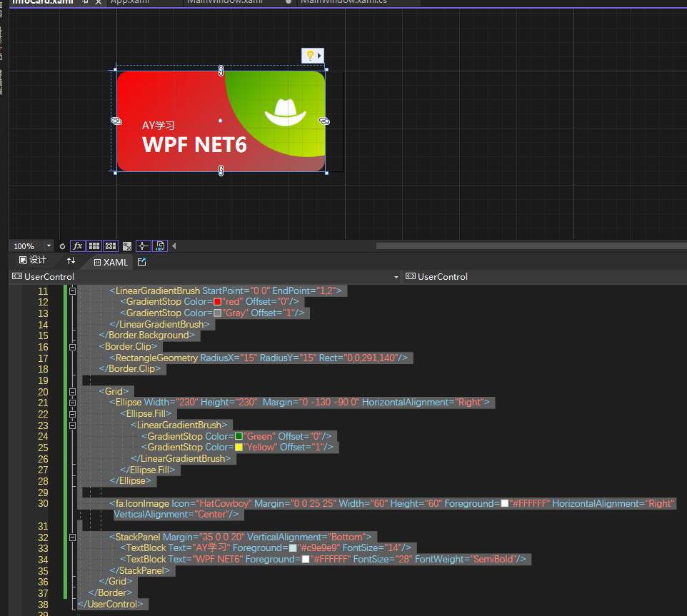This screenshot has width=687, height=616.
Task: Switch to the 设计 design view tab
Action: pyautogui.click(x=31, y=261)
